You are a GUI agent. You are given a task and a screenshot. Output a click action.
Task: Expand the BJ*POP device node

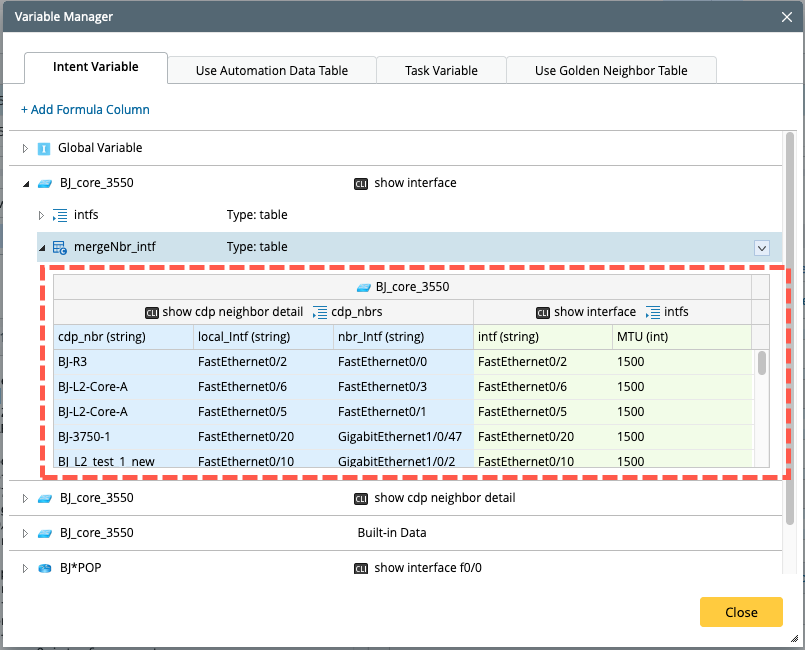pos(27,568)
